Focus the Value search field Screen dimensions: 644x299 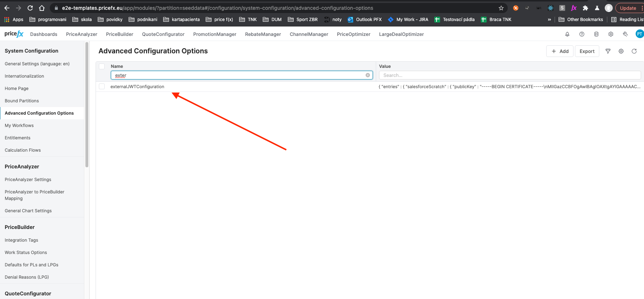[x=509, y=75]
